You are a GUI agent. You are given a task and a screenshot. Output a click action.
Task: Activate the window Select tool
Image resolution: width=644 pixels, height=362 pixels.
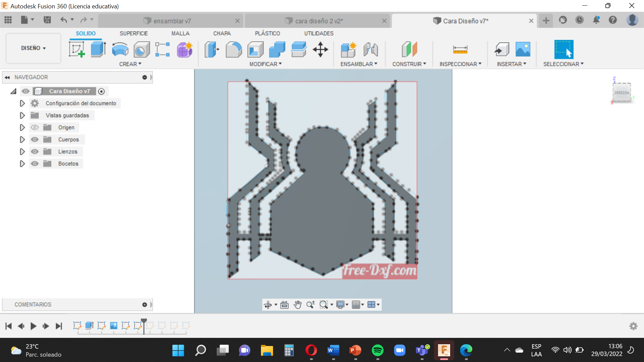[564, 50]
